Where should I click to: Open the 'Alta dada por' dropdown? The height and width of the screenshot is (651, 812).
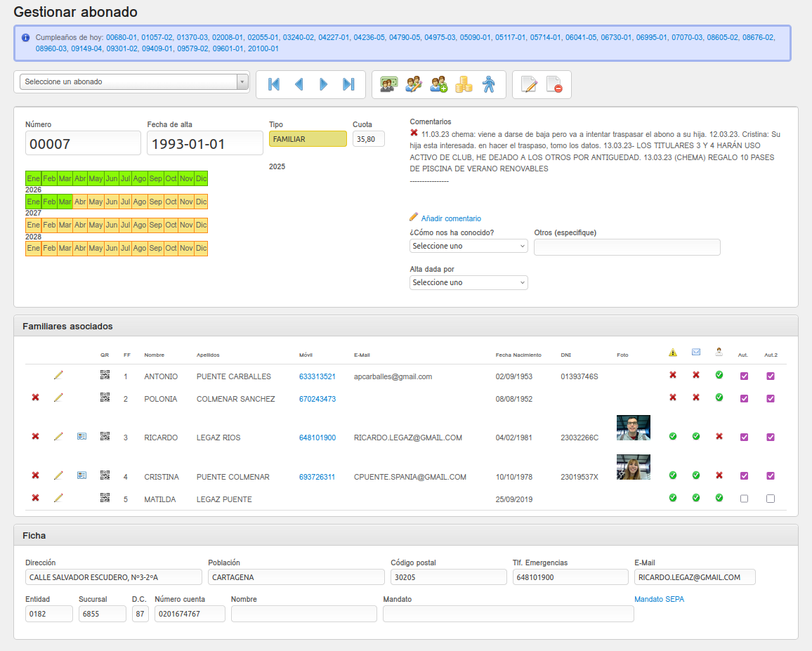(469, 282)
